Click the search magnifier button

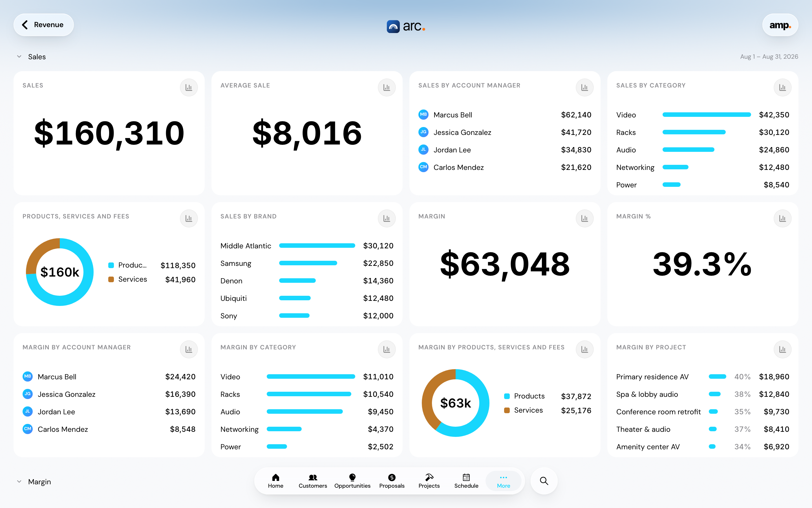coord(544,481)
